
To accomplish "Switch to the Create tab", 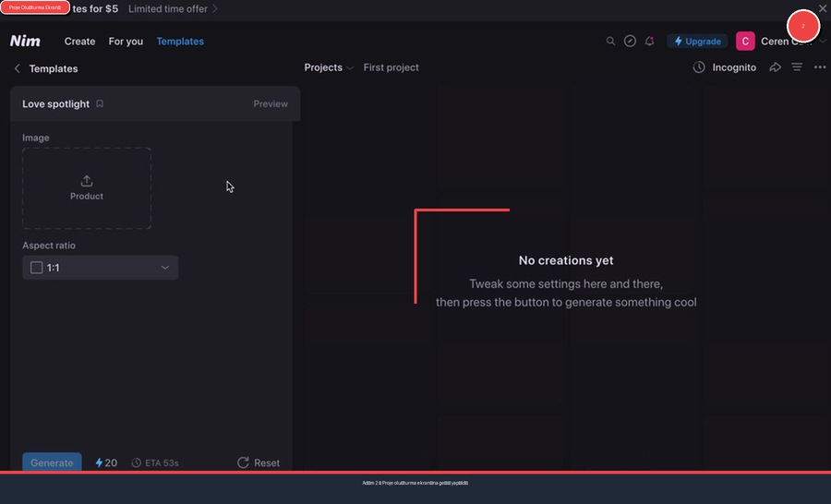I will coord(79,42).
